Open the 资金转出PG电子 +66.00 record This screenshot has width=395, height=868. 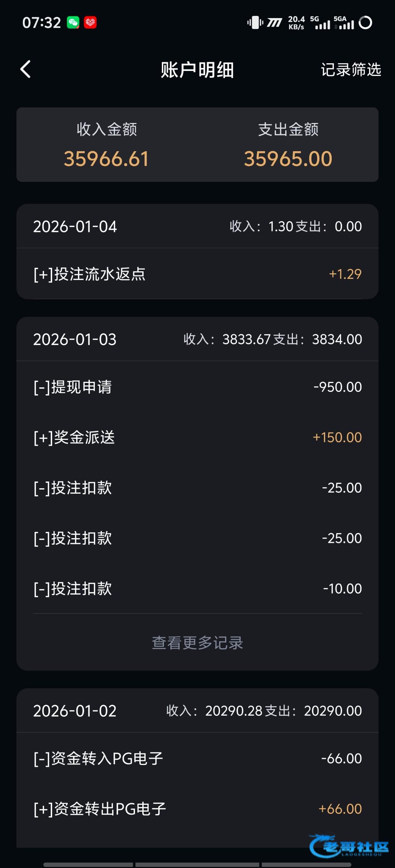197,809
